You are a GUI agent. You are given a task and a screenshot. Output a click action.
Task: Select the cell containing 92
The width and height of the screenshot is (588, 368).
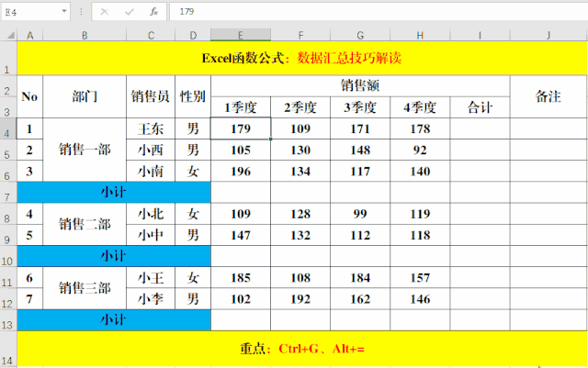420,150
